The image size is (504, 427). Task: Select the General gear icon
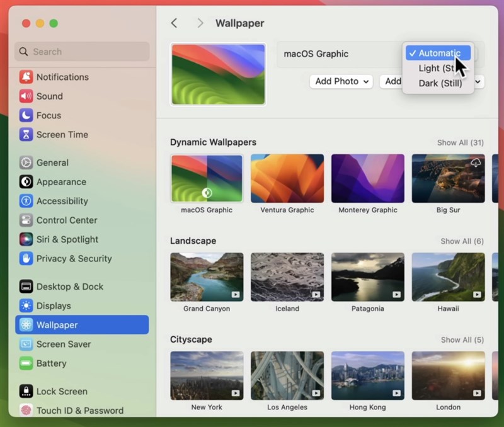point(26,162)
